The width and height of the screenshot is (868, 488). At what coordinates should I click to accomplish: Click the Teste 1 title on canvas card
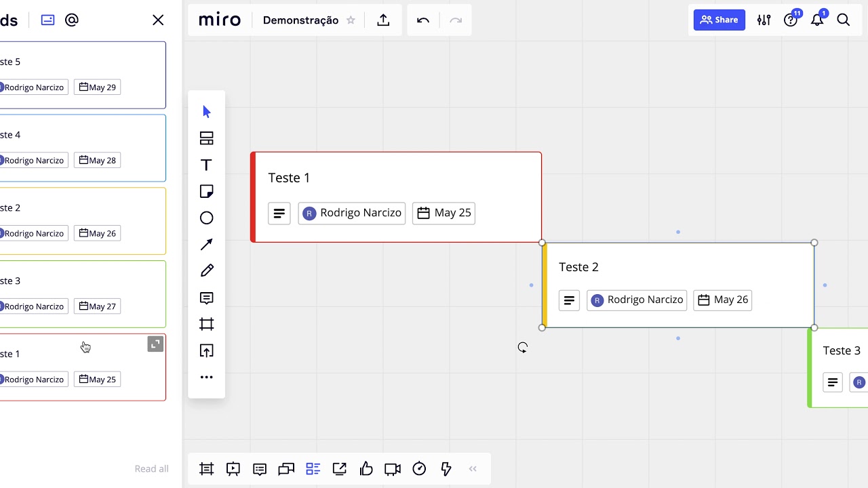[289, 178]
